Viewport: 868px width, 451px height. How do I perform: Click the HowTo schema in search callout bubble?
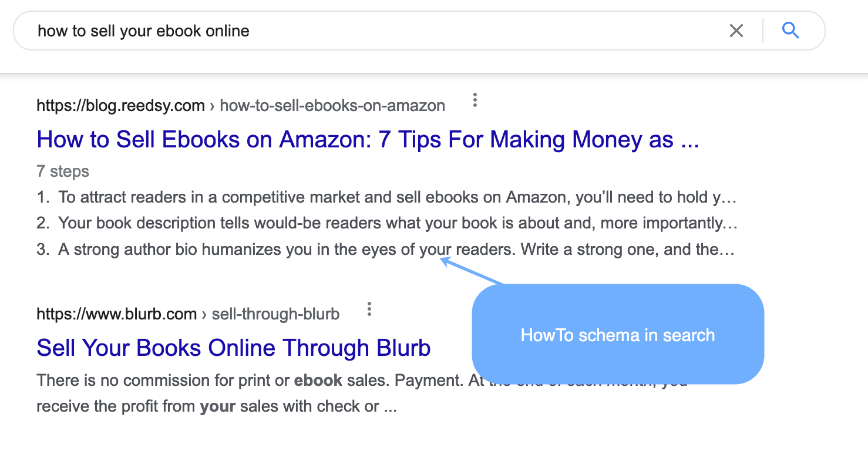[617, 335]
